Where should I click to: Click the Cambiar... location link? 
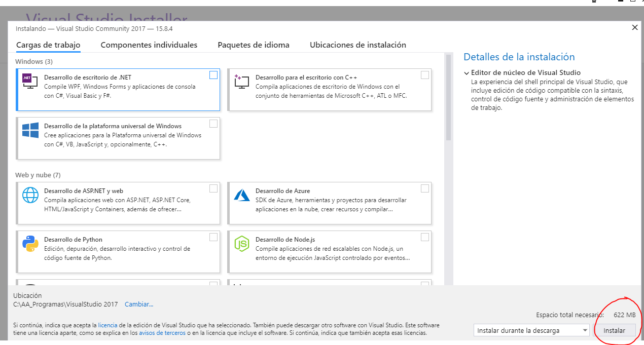coord(139,304)
